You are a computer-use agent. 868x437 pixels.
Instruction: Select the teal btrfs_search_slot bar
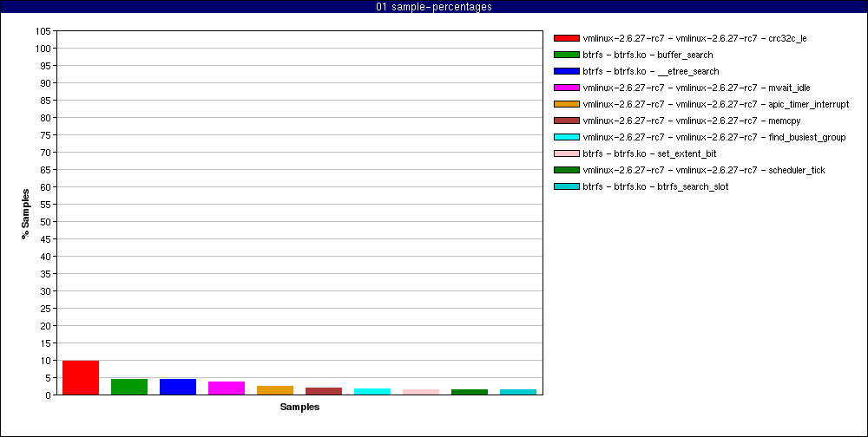518,392
